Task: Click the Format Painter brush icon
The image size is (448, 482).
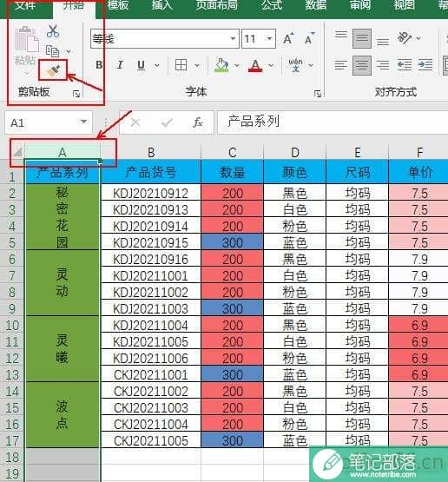Action: coord(53,70)
